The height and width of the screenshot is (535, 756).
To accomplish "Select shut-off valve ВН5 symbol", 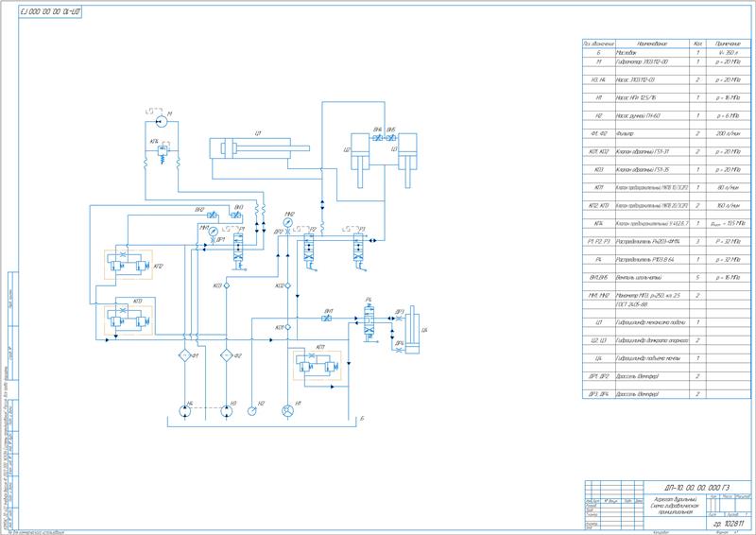I will 391,138.
